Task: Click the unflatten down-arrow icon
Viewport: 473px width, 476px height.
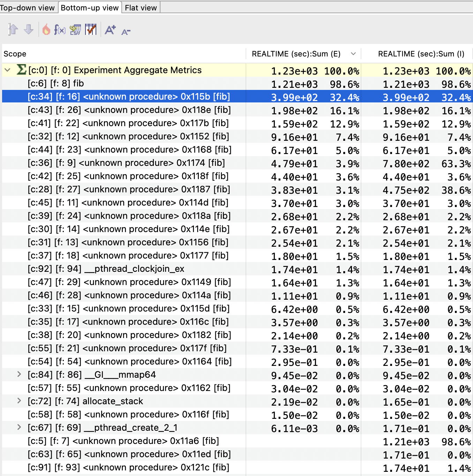Action: [x=28, y=30]
